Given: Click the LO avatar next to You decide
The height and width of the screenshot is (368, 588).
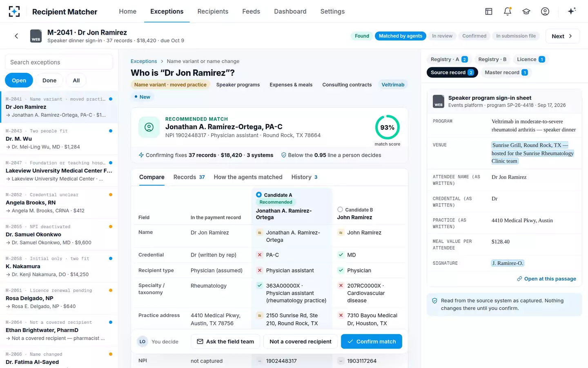Looking at the screenshot, I should tap(143, 341).
